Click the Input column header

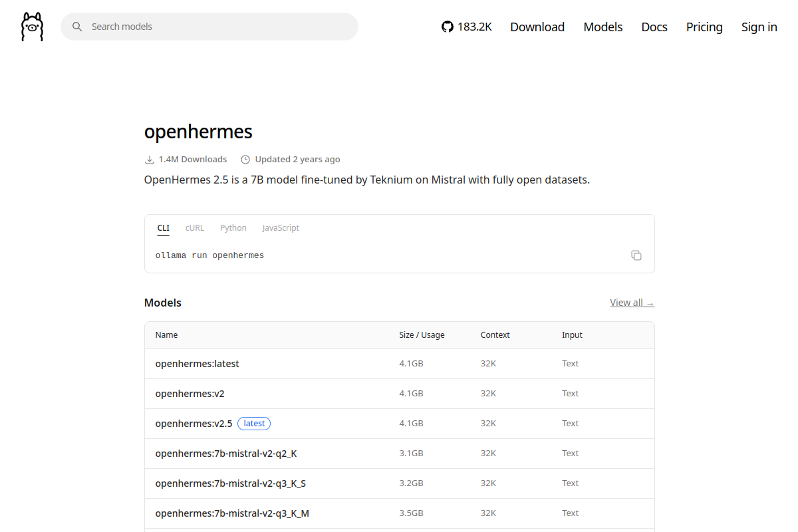[572, 335]
